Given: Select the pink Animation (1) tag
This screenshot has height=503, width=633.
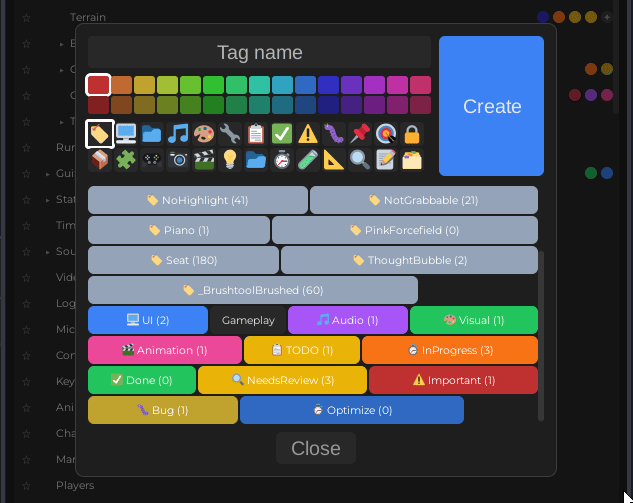Looking at the screenshot, I should point(165,350).
